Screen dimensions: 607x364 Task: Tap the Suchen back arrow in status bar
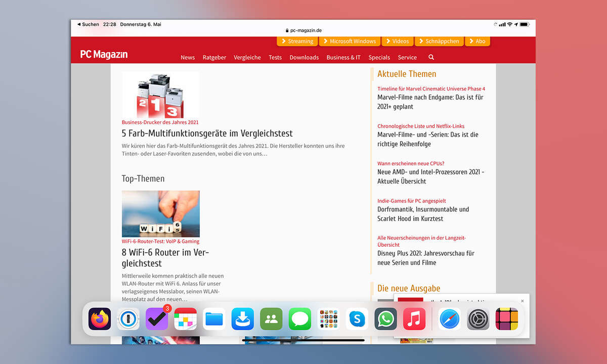(x=88, y=24)
